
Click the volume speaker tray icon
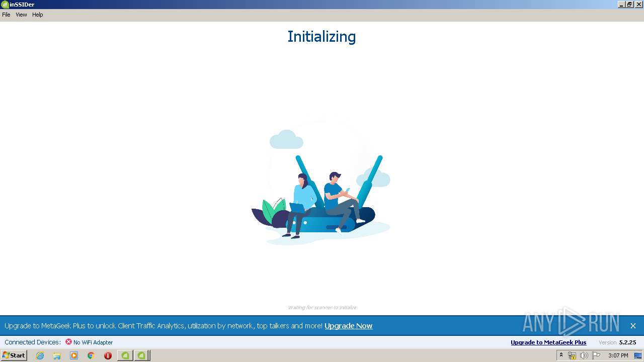click(x=584, y=355)
